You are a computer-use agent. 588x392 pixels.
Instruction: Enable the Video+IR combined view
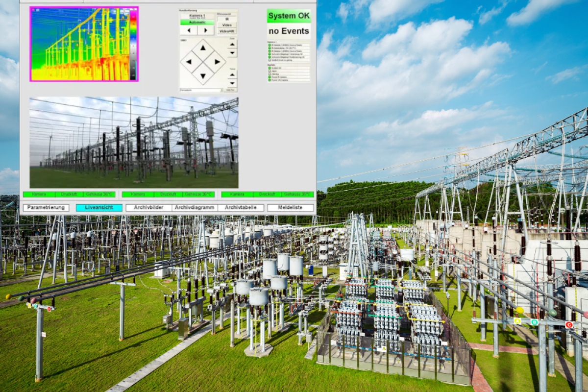226,31
